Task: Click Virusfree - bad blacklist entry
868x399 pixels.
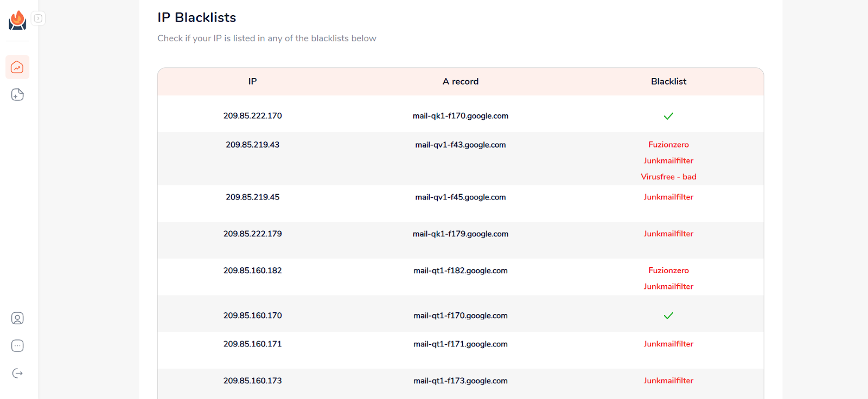Action: point(668,177)
